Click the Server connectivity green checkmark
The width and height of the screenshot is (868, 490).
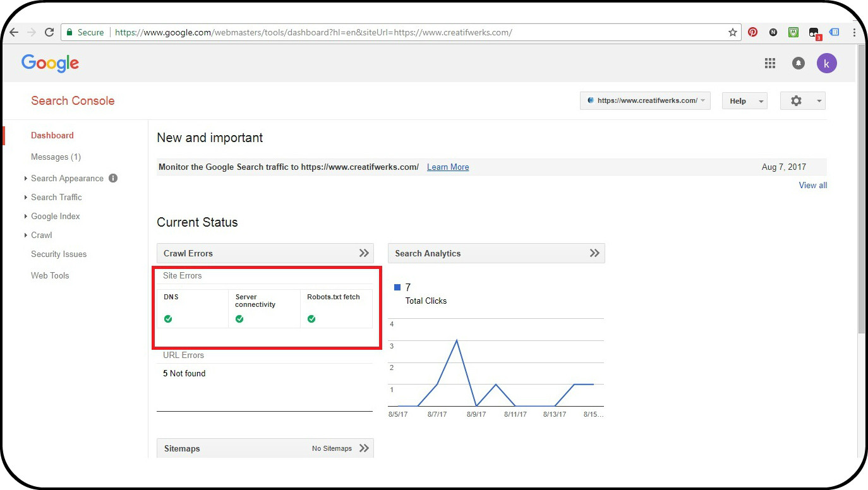[x=239, y=319]
